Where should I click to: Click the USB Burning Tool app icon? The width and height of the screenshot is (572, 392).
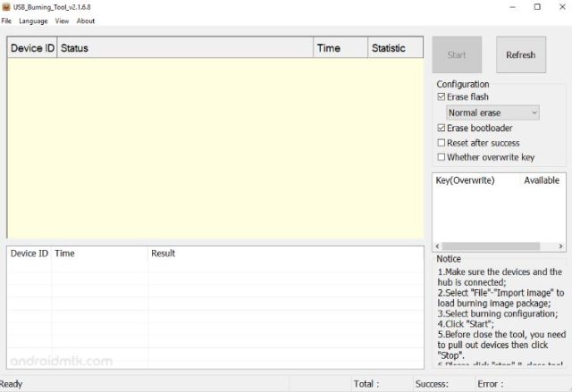pos(6,6)
